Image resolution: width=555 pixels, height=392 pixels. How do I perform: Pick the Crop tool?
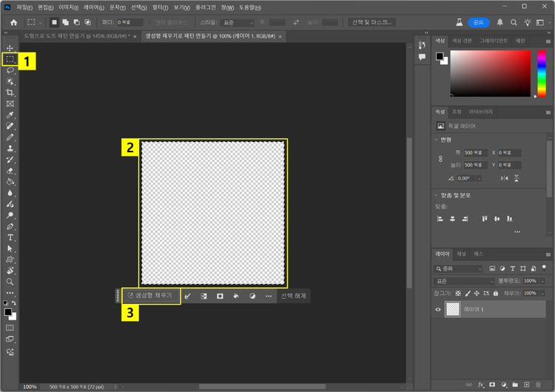pos(10,92)
